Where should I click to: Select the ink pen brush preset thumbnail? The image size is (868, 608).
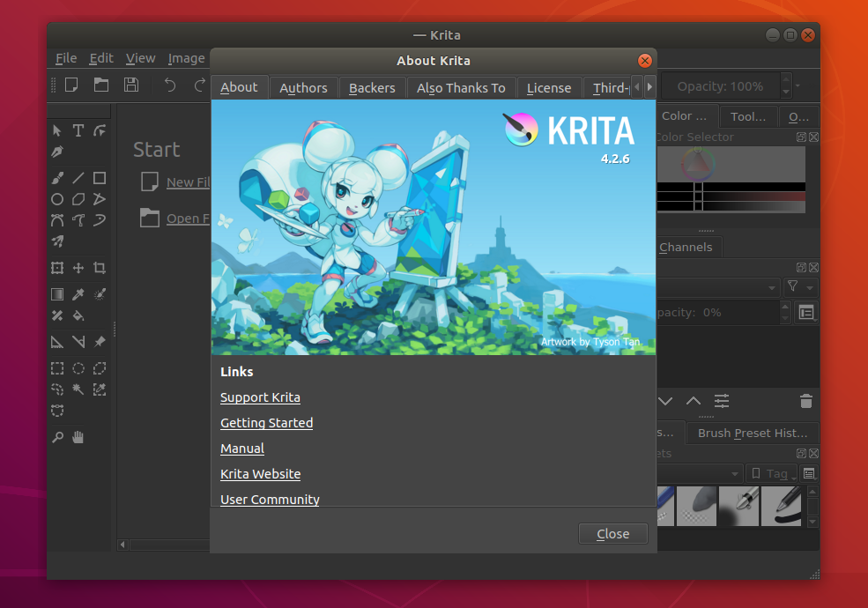point(739,506)
